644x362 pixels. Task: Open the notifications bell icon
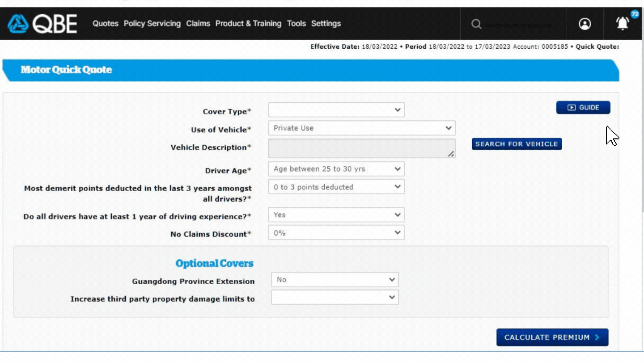pos(623,23)
